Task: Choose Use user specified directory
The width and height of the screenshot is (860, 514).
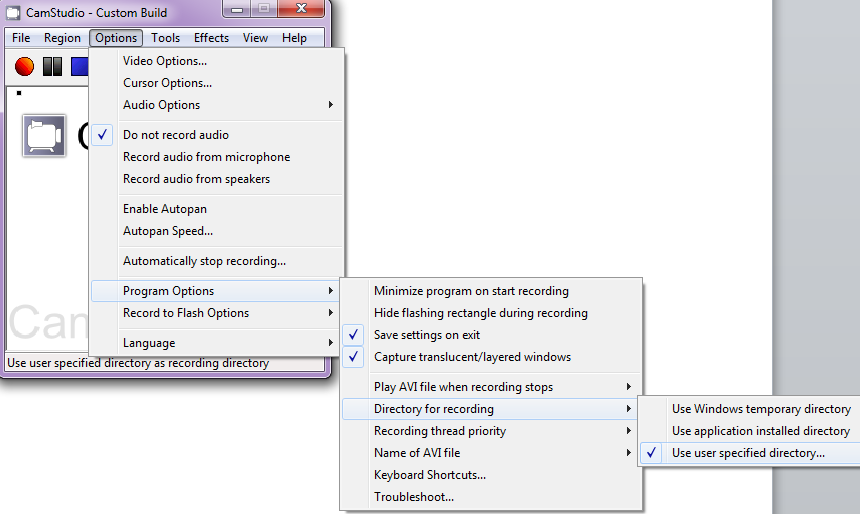Action: click(x=750, y=453)
